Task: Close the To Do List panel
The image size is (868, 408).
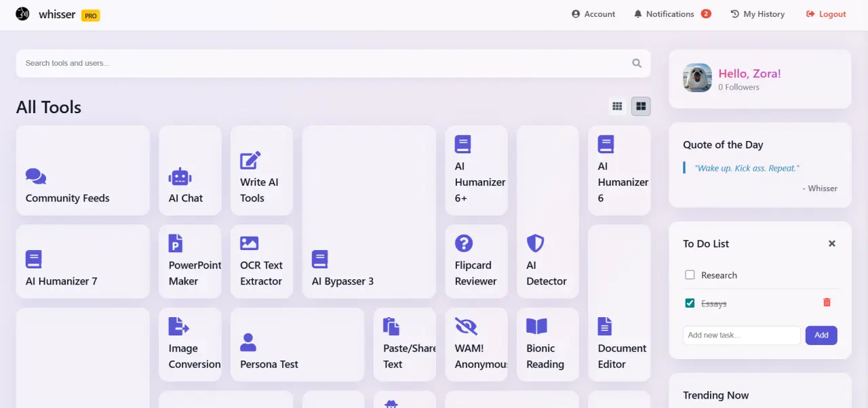Action: click(832, 243)
